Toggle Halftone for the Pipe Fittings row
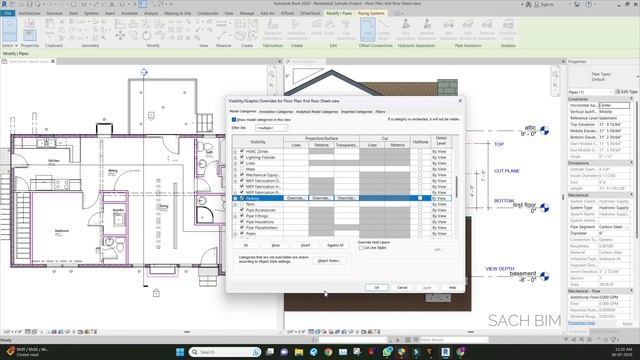The width and height of the screenshot is (640, 360). 420,216
